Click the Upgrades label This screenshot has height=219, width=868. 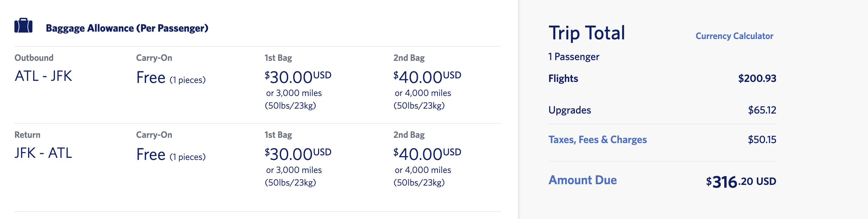pos(570,110)
